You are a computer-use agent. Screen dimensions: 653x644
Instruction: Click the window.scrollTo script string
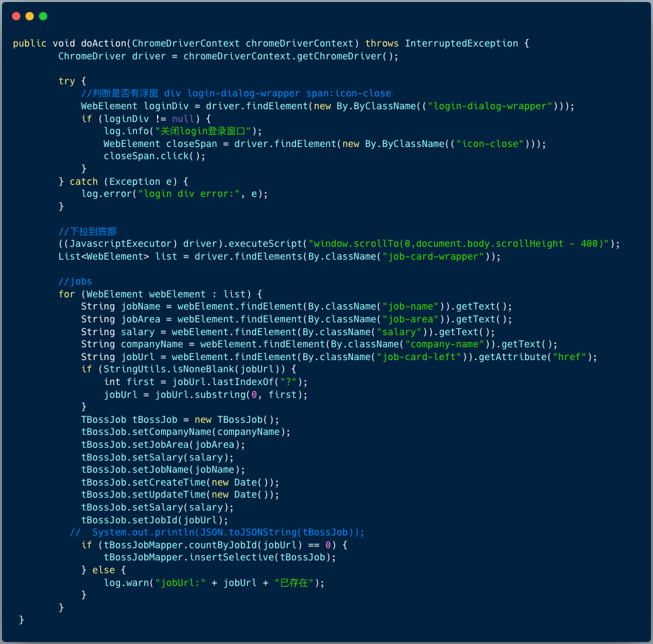(x=458, y=244)
